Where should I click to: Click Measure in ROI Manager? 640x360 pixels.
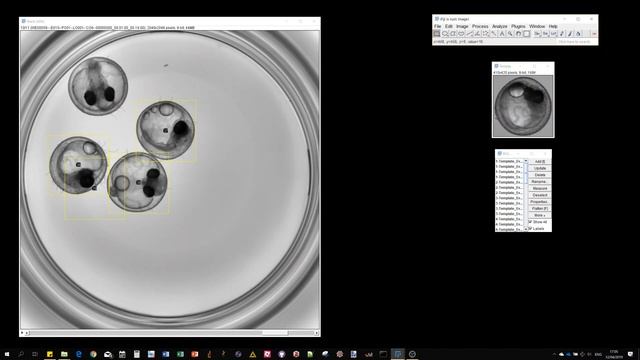pyautogui.click(x=540, y=188)
